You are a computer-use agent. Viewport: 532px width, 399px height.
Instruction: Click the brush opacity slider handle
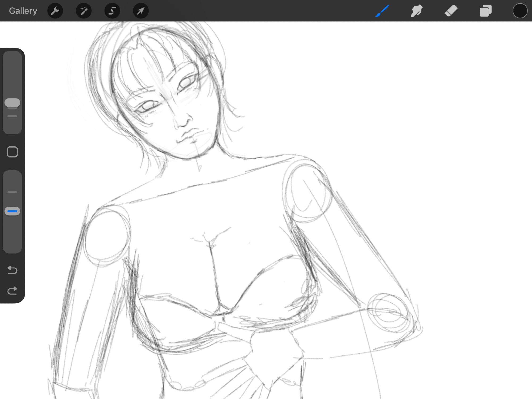tap(12, 211)
